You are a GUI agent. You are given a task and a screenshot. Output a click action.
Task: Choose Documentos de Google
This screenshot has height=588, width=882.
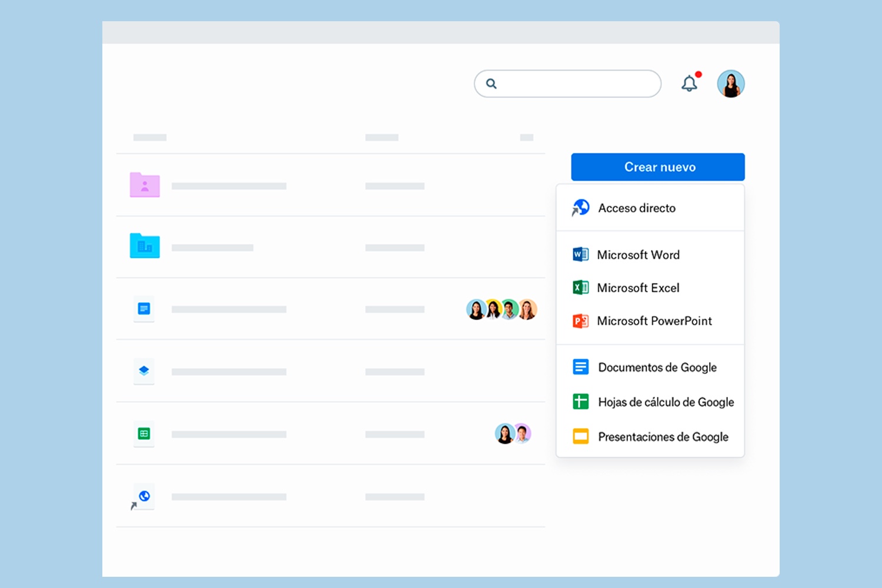click(650, 367)
